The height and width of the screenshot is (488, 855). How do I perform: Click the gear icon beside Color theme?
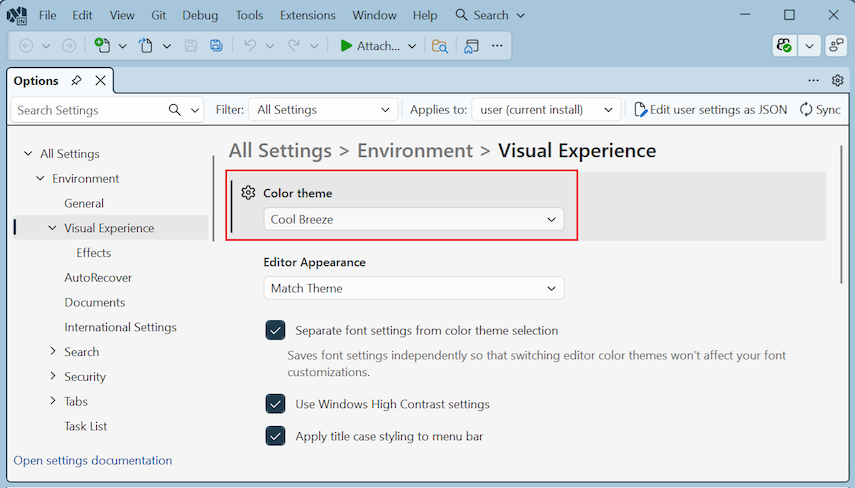point(249,193)
